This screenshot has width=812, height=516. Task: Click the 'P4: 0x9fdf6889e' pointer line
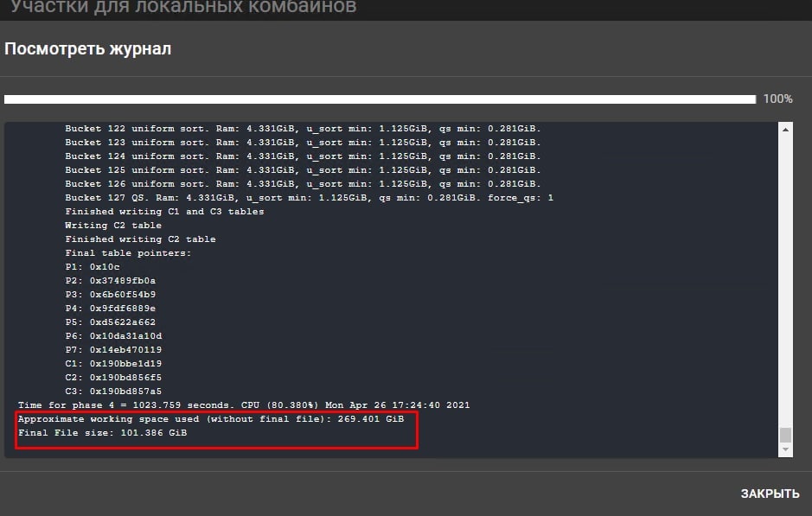pos(111,309)
